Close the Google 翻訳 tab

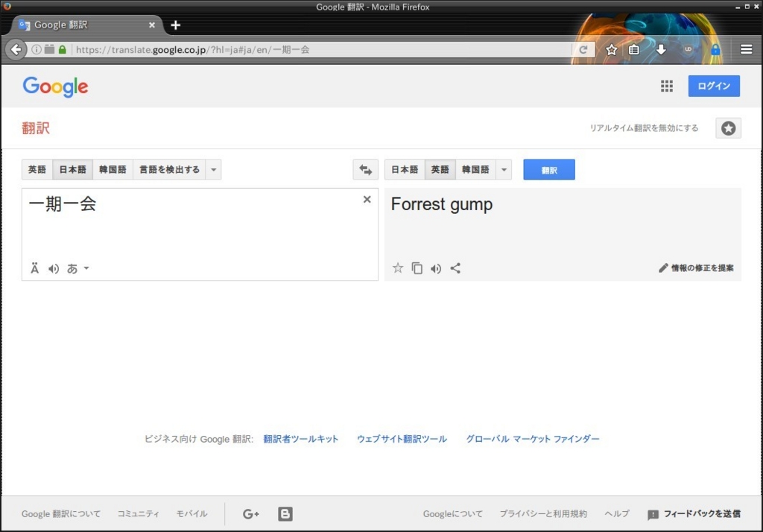coord(152,25)
